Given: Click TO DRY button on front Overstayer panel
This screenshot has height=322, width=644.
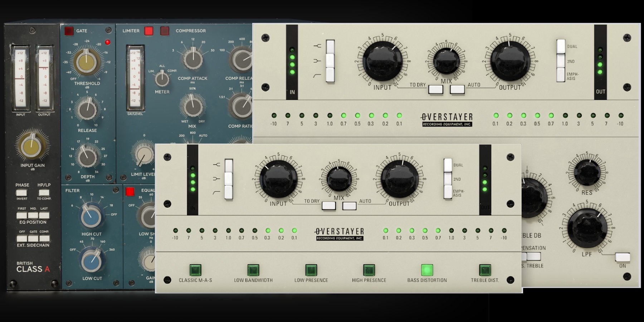Looking at the screenshot, I should click(329, 206).
